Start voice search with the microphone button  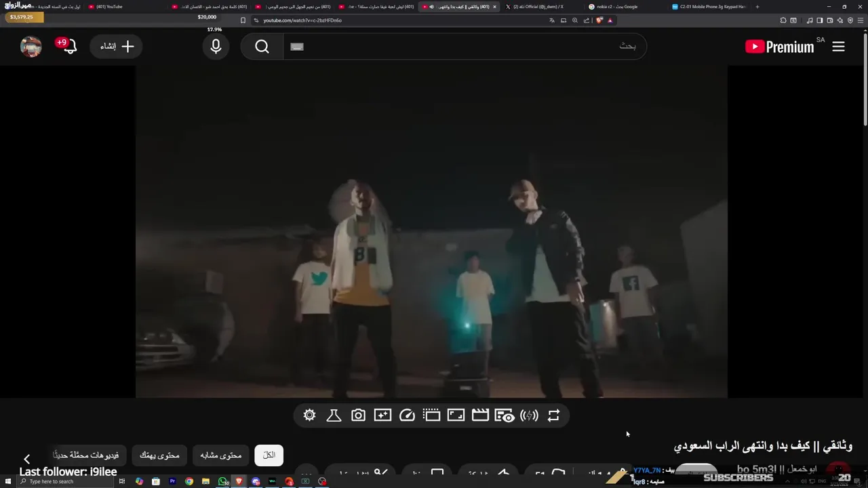coord(216,46)
